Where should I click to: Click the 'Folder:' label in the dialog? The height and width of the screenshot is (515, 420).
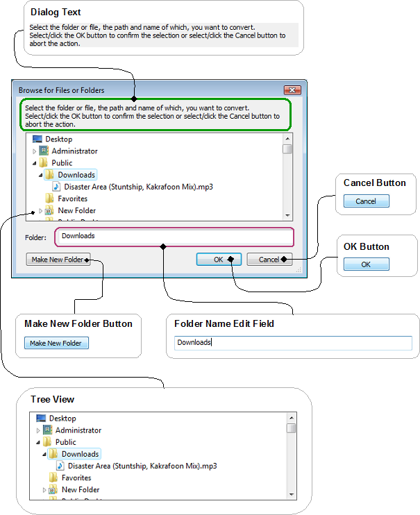click(35, 237)
